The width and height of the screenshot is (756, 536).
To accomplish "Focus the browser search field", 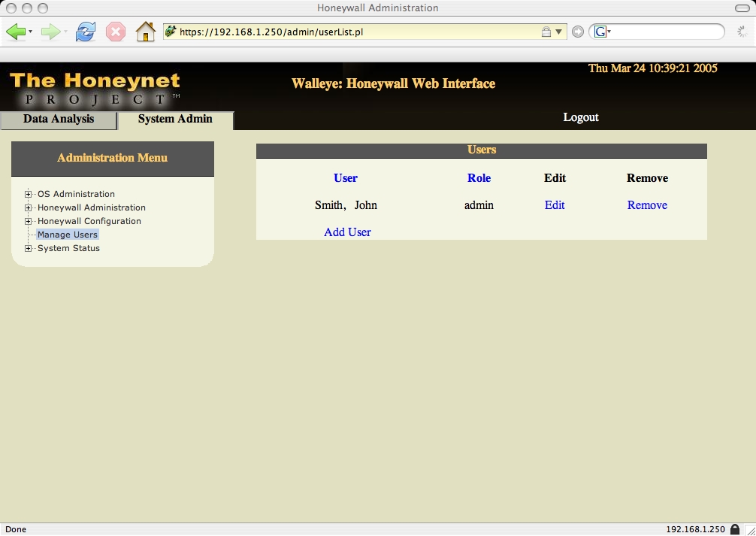I will (667, 32).
